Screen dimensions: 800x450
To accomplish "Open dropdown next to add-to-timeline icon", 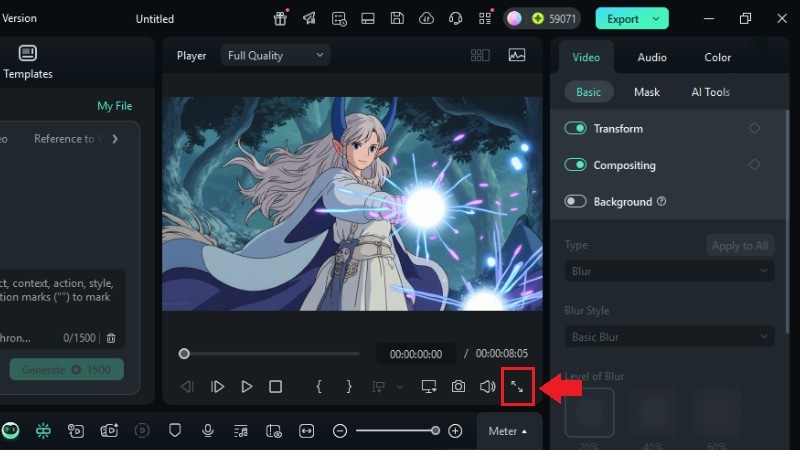I will [x=400, y=387].
